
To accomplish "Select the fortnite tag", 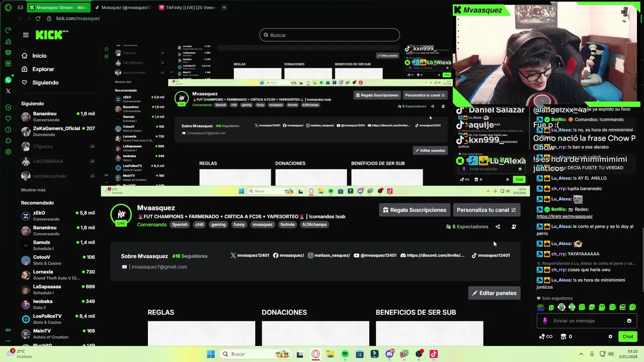I will click(288, 225).
